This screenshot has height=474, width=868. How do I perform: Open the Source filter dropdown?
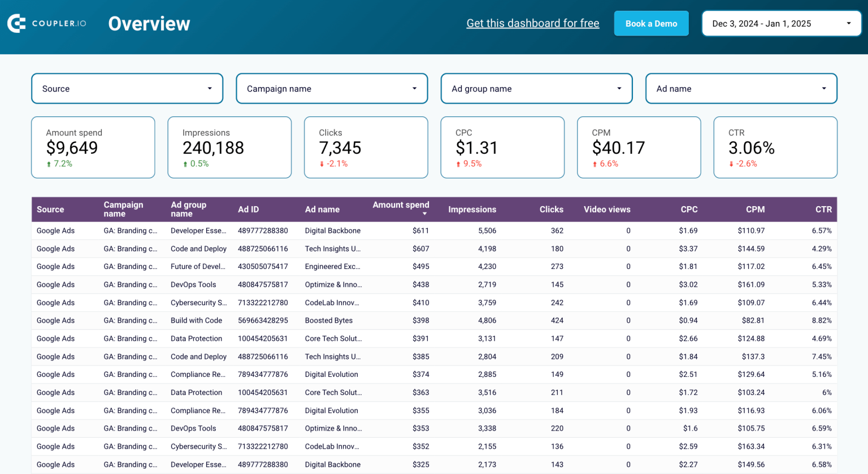[127, 88]
